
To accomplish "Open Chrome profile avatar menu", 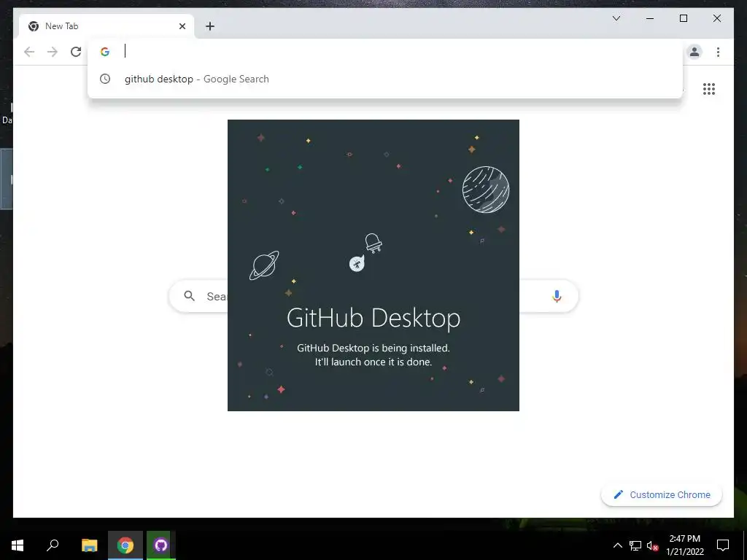I will tap(694, 52).
